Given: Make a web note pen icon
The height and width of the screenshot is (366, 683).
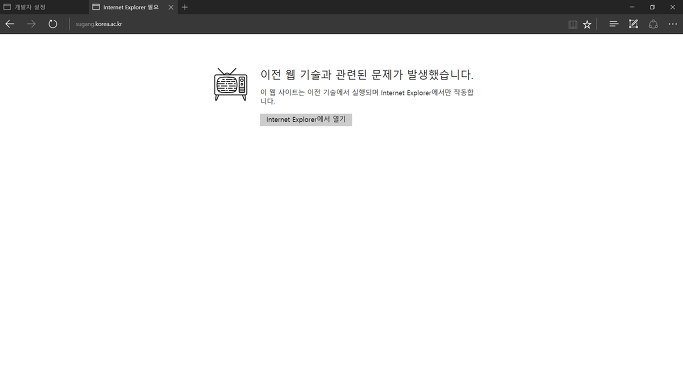Looking at the screenshot, I should [633, 24].
